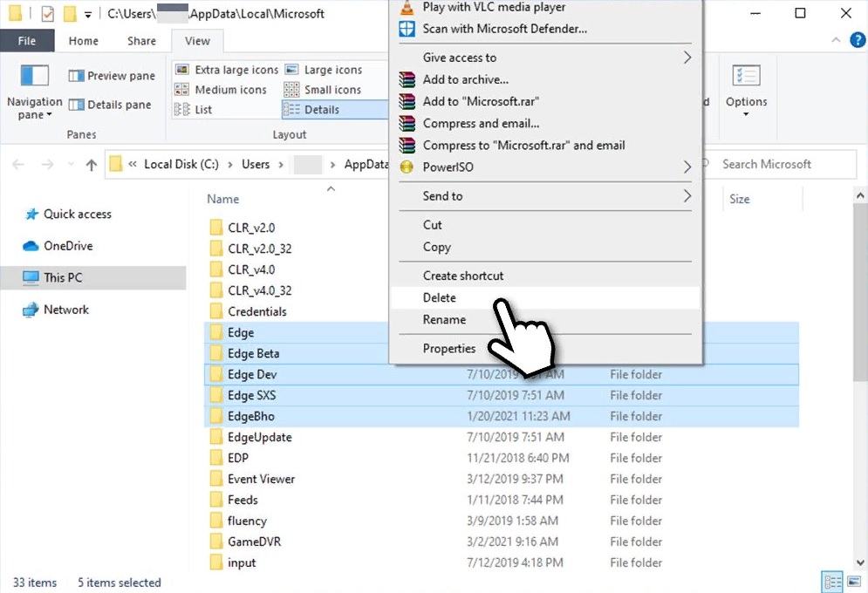Select the EdgeUpdate folder
Screen dimensions: 868x593
click(260, 437)
